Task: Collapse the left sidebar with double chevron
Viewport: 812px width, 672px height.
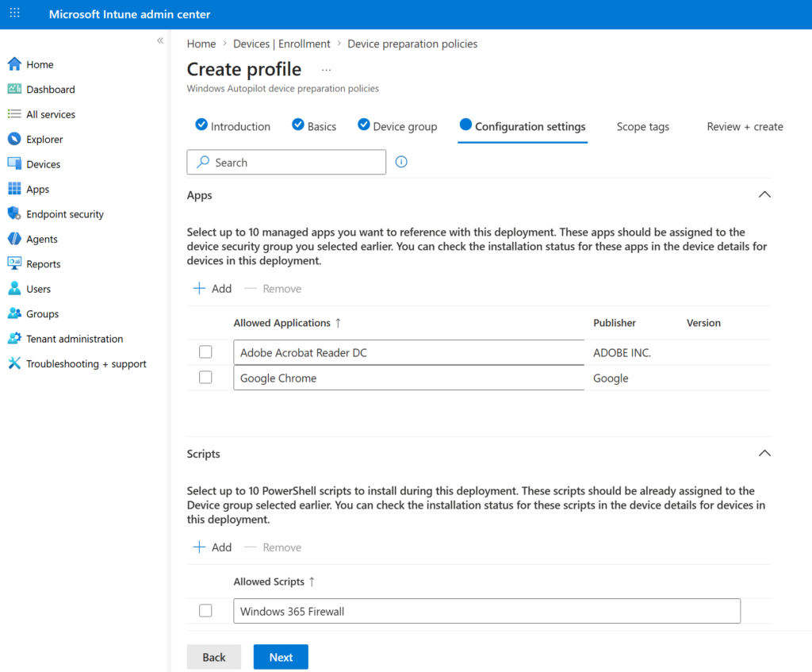Action: click(160, 40)
